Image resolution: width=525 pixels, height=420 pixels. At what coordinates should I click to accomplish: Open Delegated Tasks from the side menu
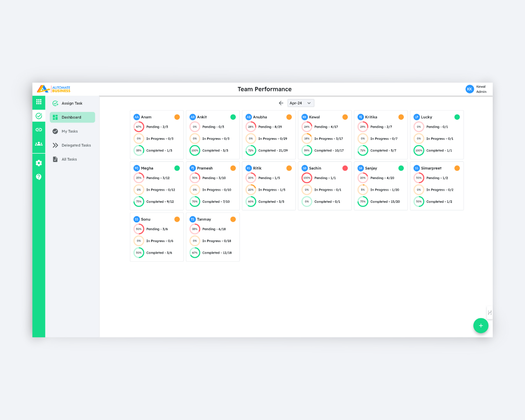(76, 145)
